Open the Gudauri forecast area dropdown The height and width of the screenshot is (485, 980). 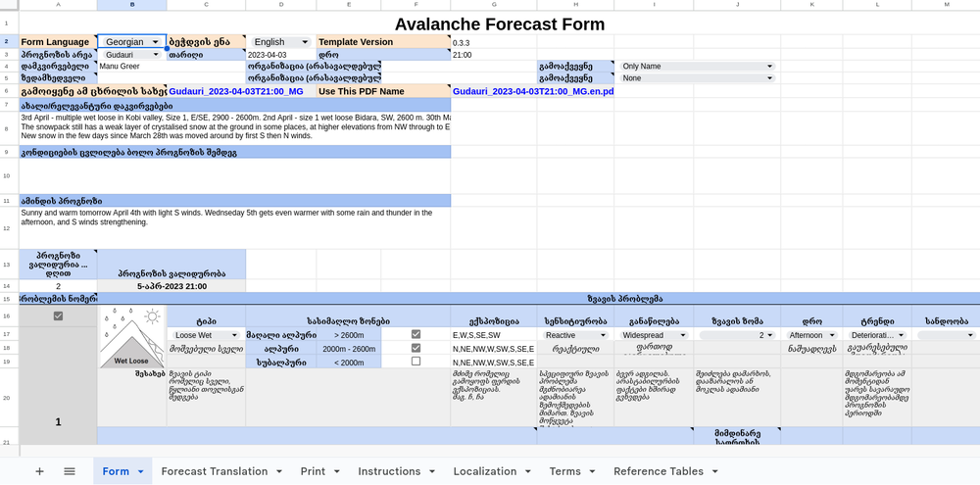(x=132, y=55)
